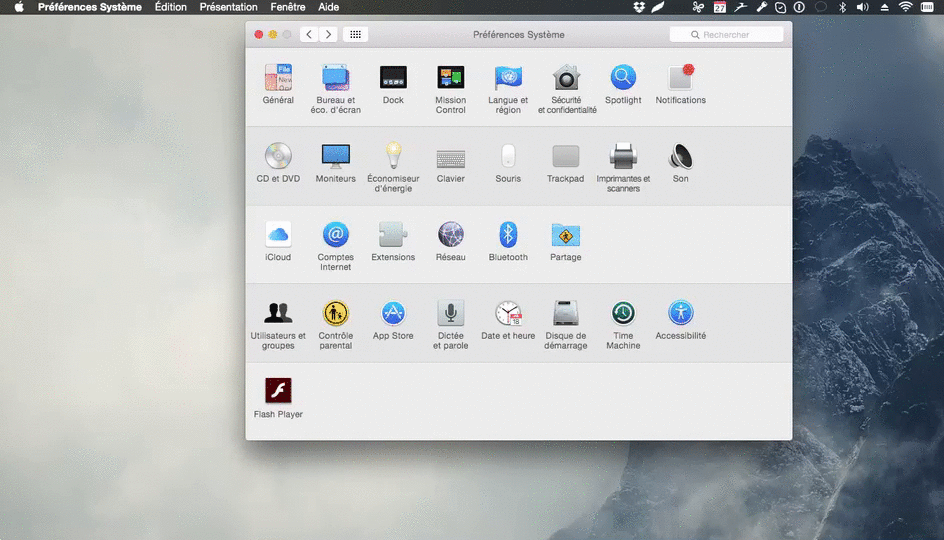Click the volume menu bar icon
944x540 pixels.
pos(863,7)
